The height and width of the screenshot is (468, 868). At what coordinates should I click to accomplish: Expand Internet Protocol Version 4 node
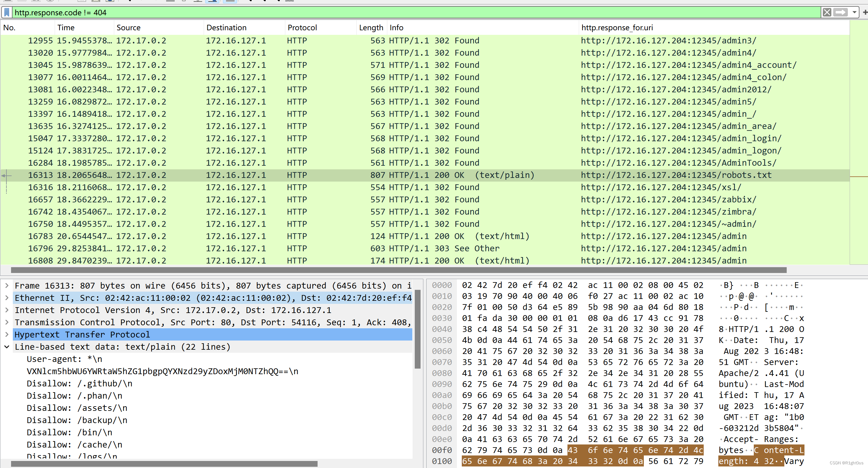[7, 310]
